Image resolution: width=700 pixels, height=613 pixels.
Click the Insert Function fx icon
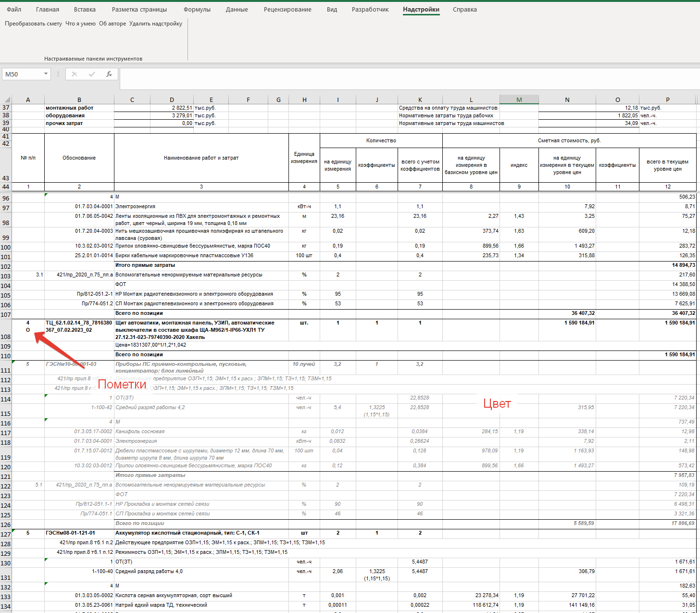click(109, 74)
